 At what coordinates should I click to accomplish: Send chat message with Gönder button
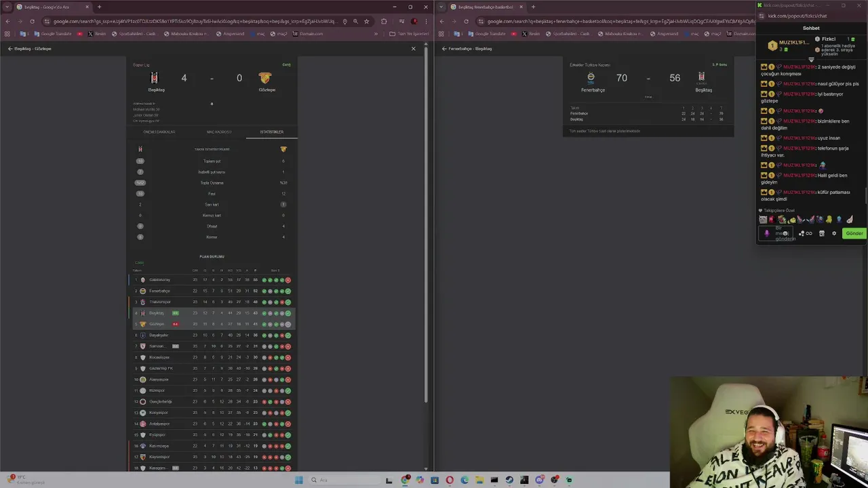point(854,234)
